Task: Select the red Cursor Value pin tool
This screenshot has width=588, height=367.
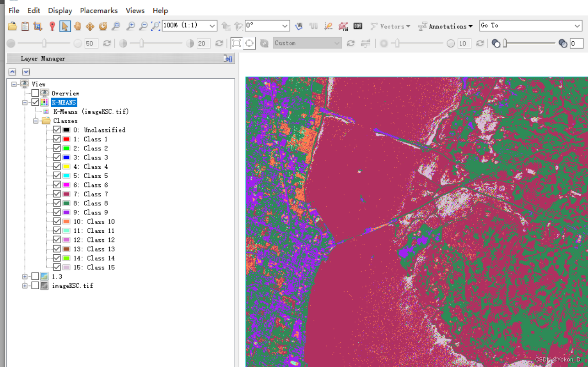Action: (52, 26)
